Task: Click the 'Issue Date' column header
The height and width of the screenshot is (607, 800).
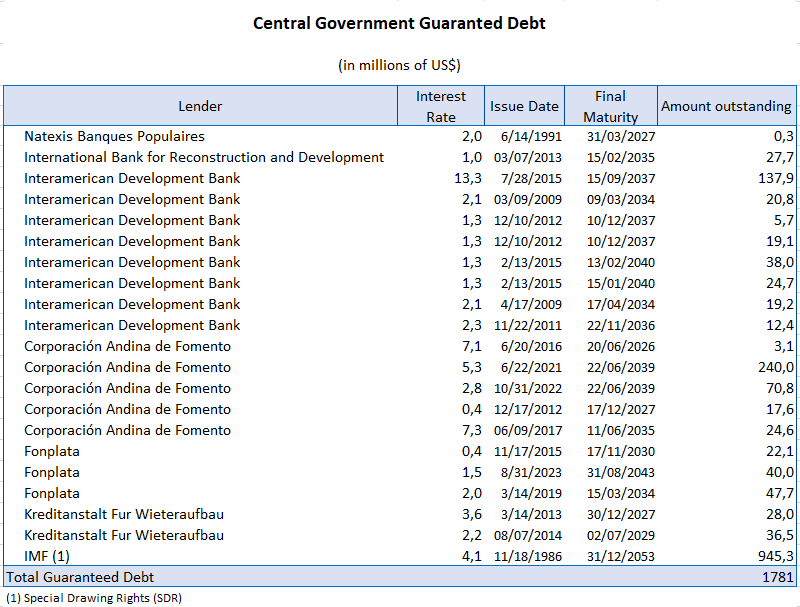Action: (x=524, y=106)
